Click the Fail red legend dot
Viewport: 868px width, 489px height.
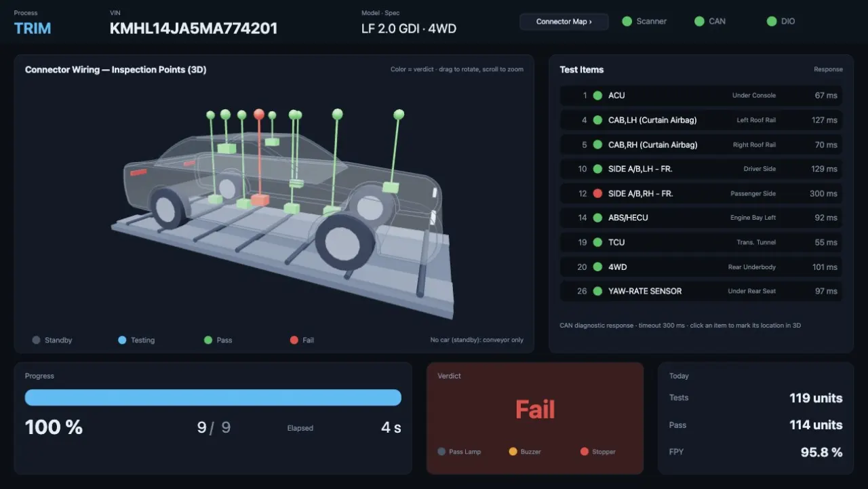pyautogui.click(x=294, y=340)
